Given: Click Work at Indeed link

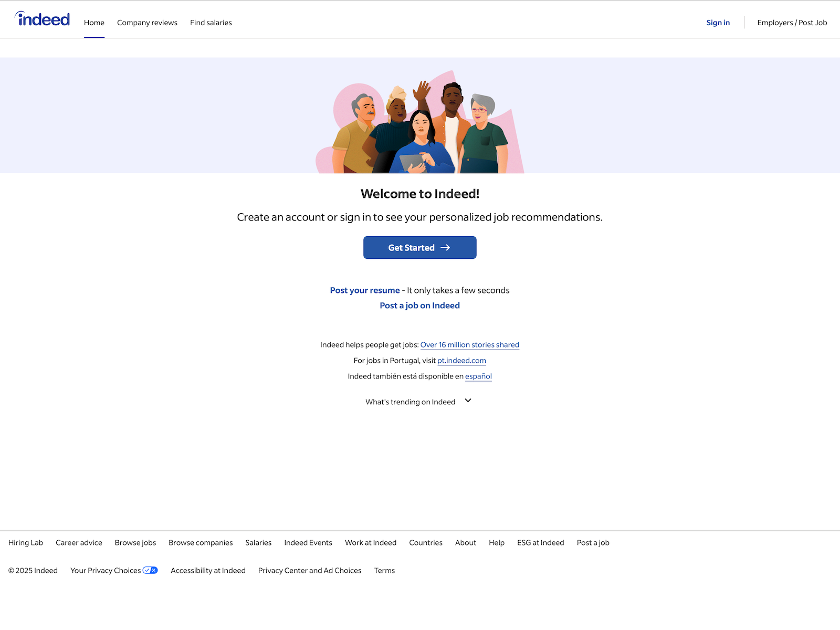Looking at the screenshot, I should pyautogui.click(x=371, y=543).
